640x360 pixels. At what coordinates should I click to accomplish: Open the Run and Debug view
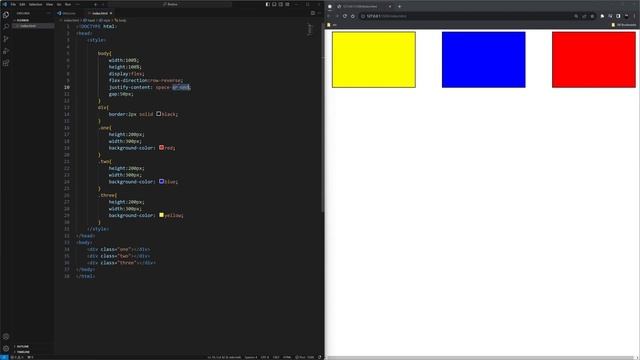point(6,51)
